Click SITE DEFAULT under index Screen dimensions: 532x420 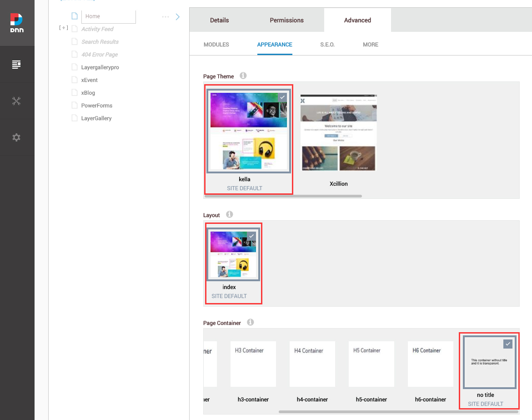pyautogui.click(x=229, y=296)
